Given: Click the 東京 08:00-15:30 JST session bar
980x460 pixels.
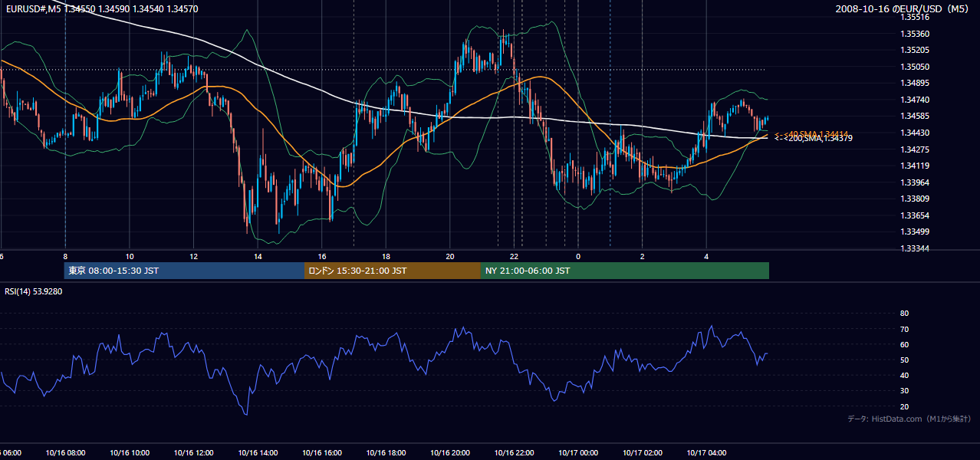Looking at the screenshot, I should [184, 271].
